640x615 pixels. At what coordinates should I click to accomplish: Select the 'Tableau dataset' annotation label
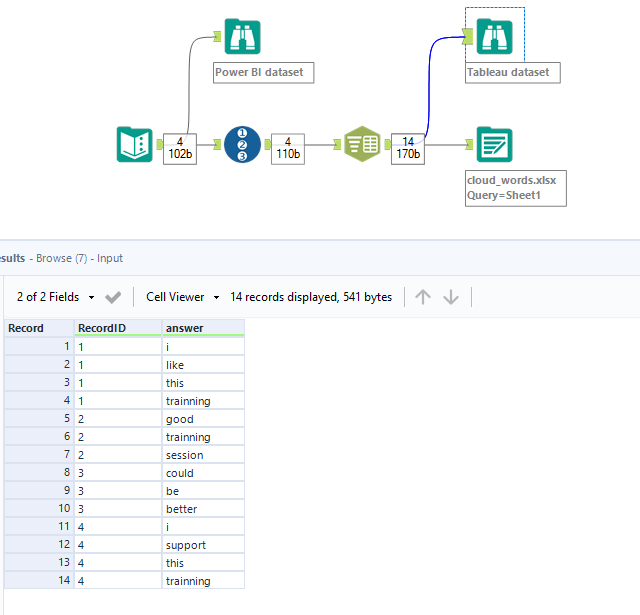point(513,72)
